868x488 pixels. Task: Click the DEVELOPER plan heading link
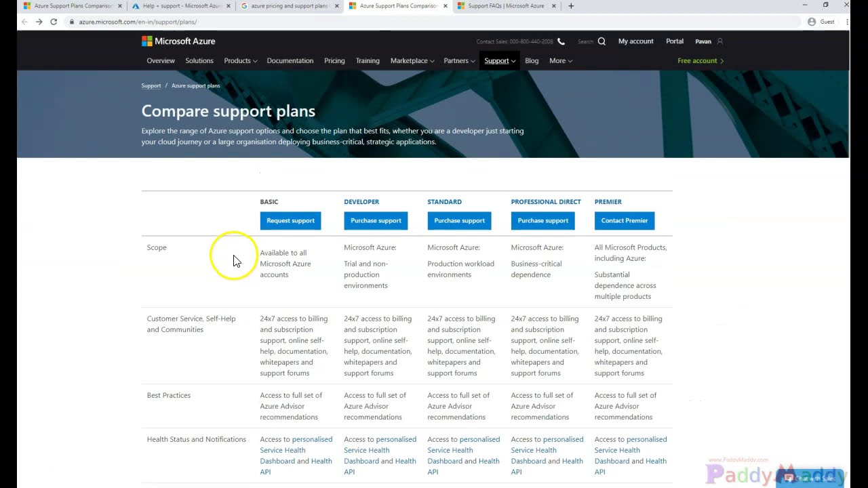(x=361, y=202)
